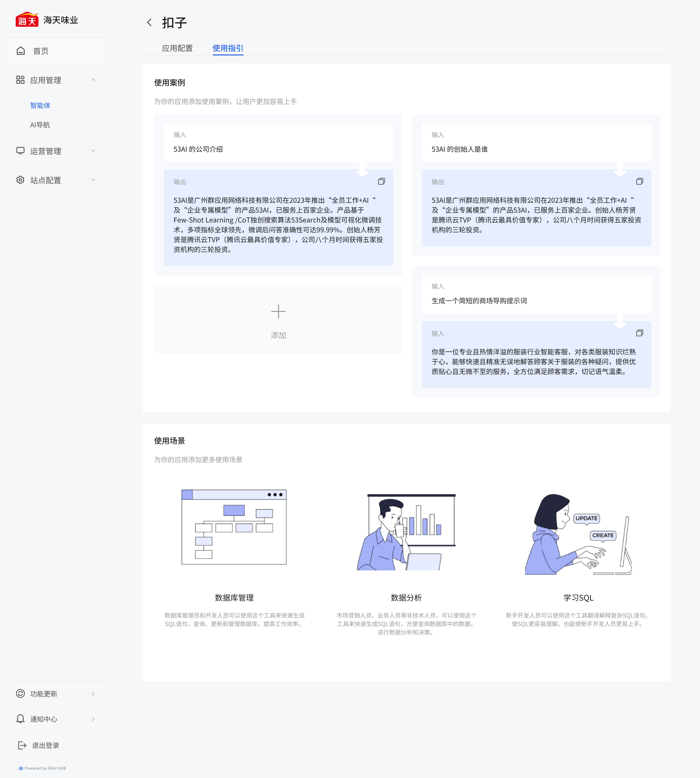
Task: Click the 应用管理 menu label
Action: 46,80
